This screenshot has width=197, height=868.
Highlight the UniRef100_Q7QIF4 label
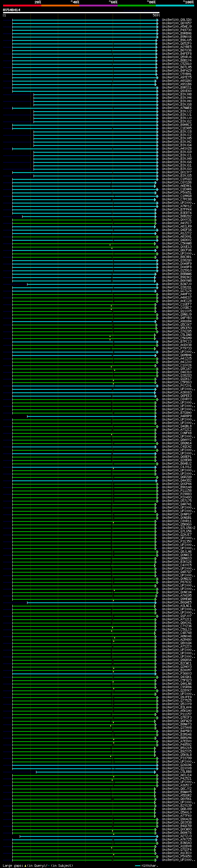tap(176, 850)
